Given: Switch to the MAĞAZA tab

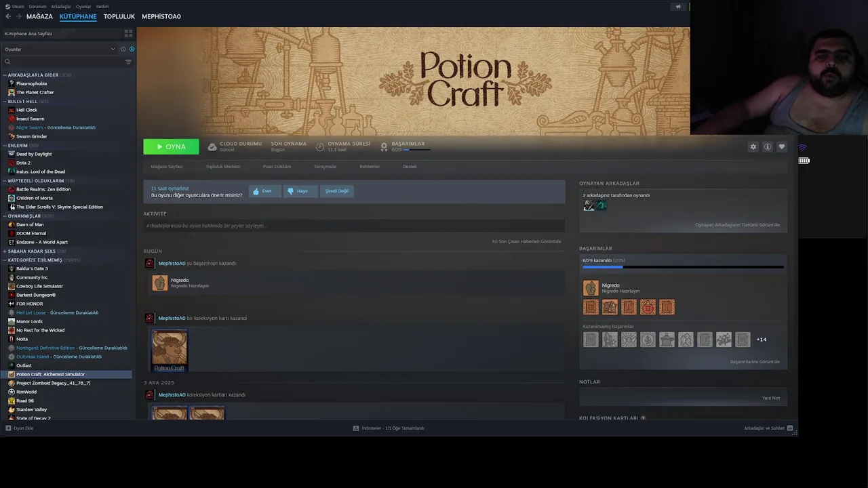Looking at the screenshot, I should click(x=39, y=16).
